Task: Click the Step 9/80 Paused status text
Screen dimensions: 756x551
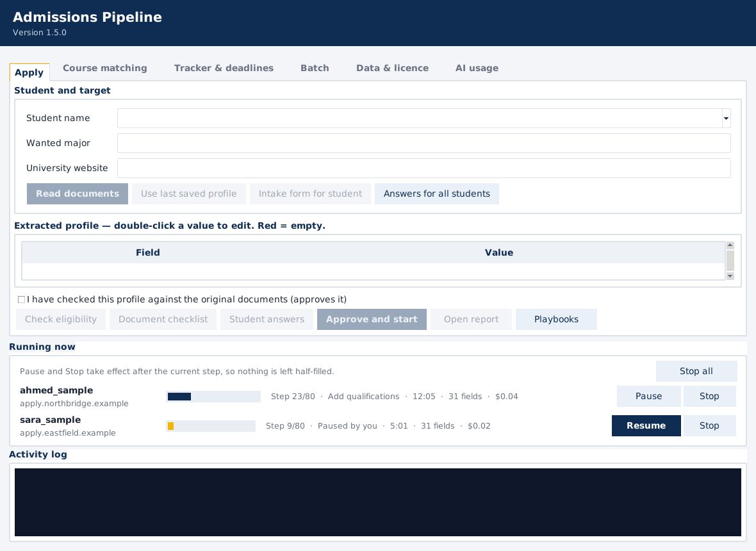Action: pos(378,425)
